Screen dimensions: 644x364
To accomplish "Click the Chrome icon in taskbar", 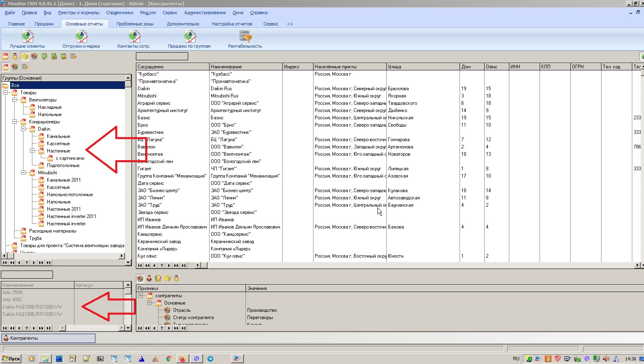I will pos(169,359).
